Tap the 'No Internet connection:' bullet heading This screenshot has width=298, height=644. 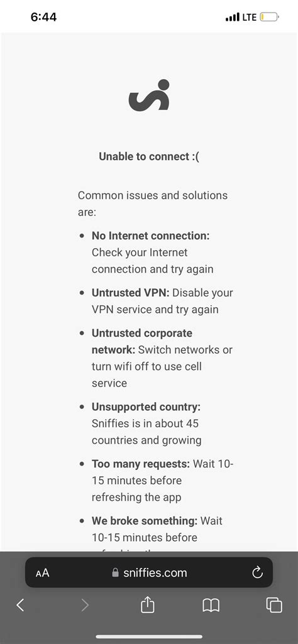pyautogui.click(x=150, y=236)
